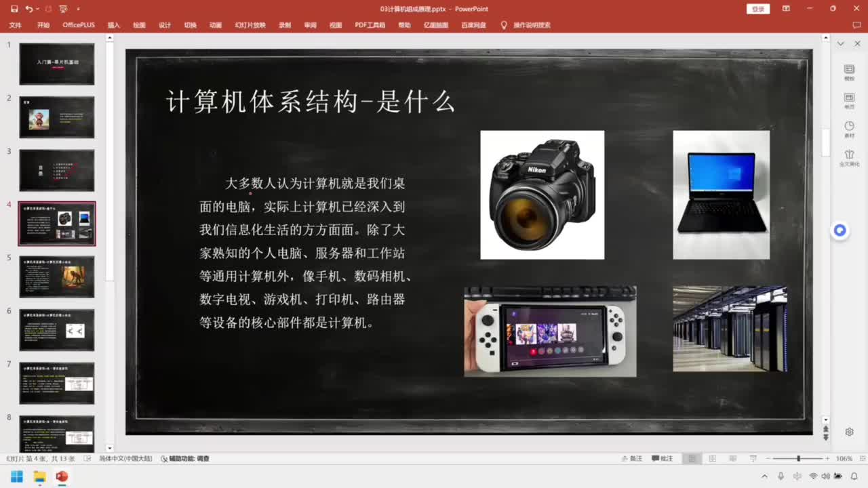Image resolution: width=868 pixels, height=488 pixels.
Task: Select slide 7 thumbnail
Action: tap(57, 383)
